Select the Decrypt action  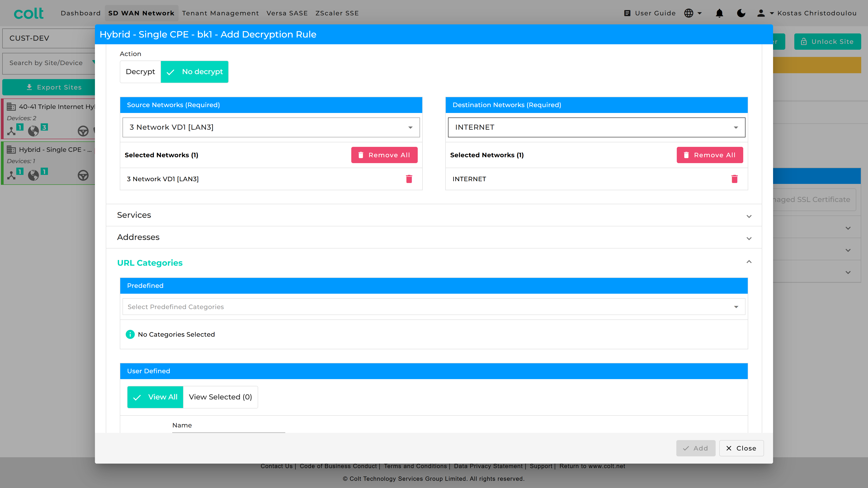click(141, 72)
